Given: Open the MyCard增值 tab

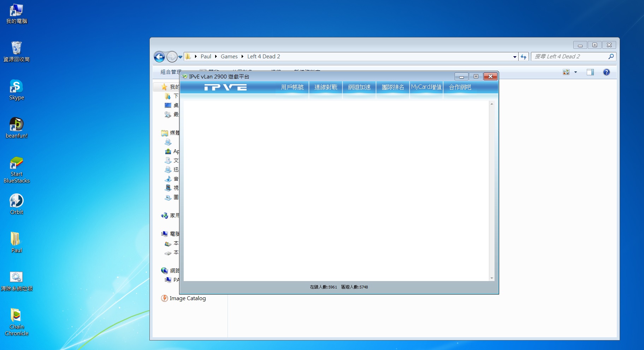Looking at the screenshot, I should tap(426, 87).
